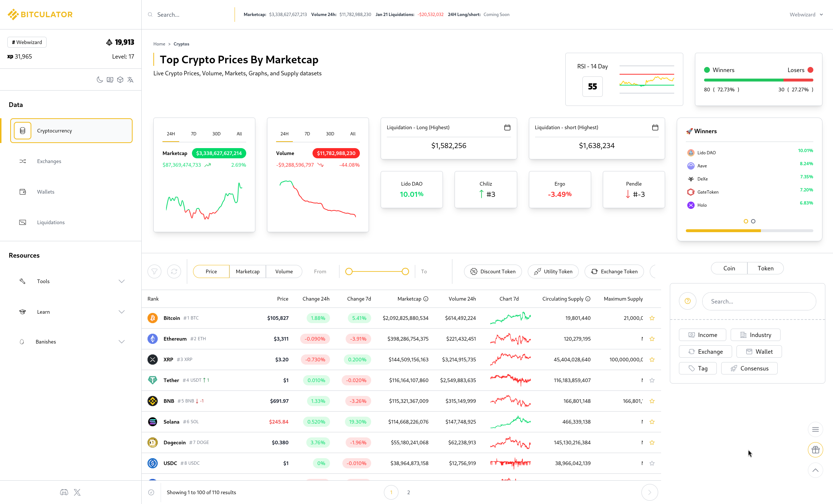
Task: Open the Discord icon in footer
Action: coord(64,492)
